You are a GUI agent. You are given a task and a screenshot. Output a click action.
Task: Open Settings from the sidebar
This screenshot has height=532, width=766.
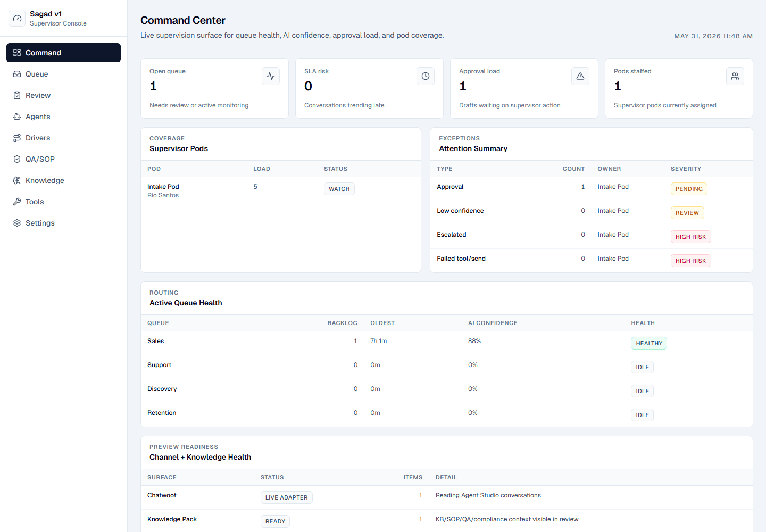63,223
